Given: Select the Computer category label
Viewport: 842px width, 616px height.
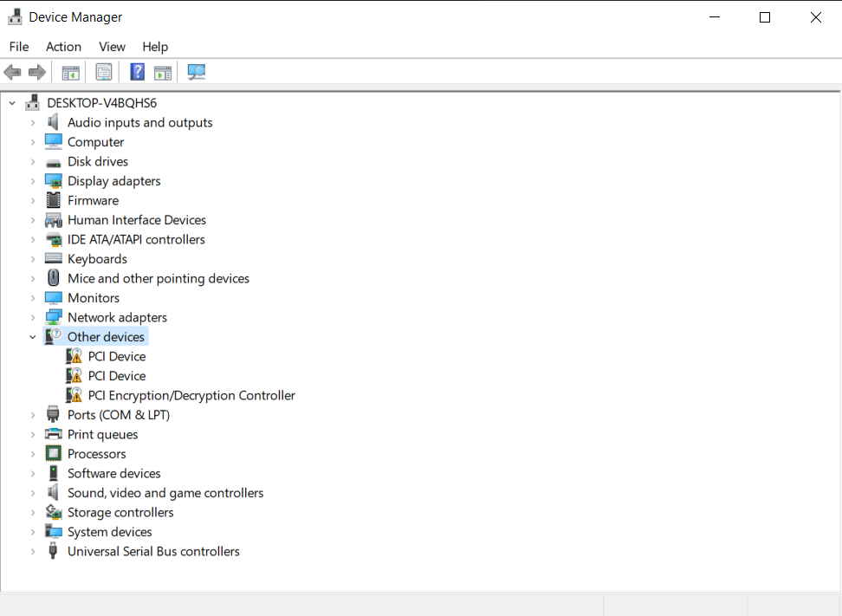Looking at the screenshot, I should [95, 142].
